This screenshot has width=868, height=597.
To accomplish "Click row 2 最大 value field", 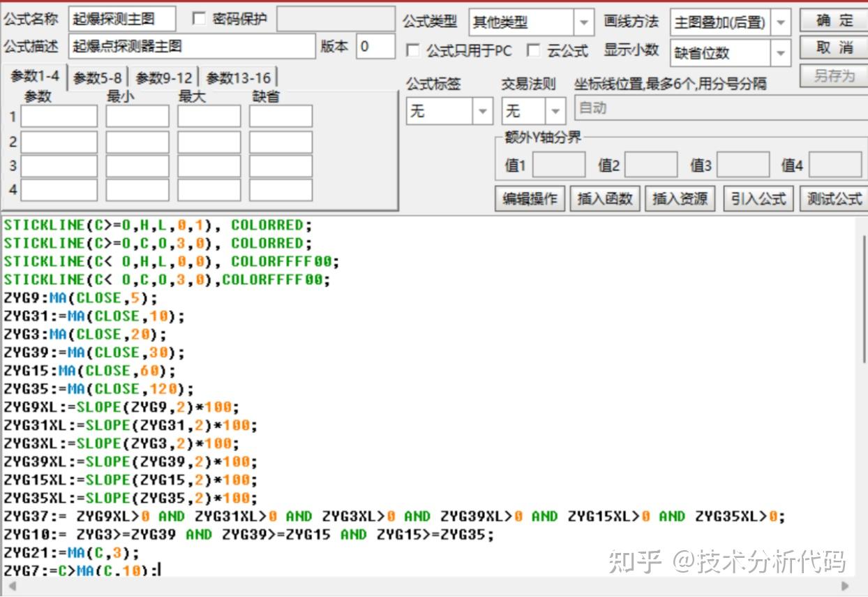I will (209, 142).
